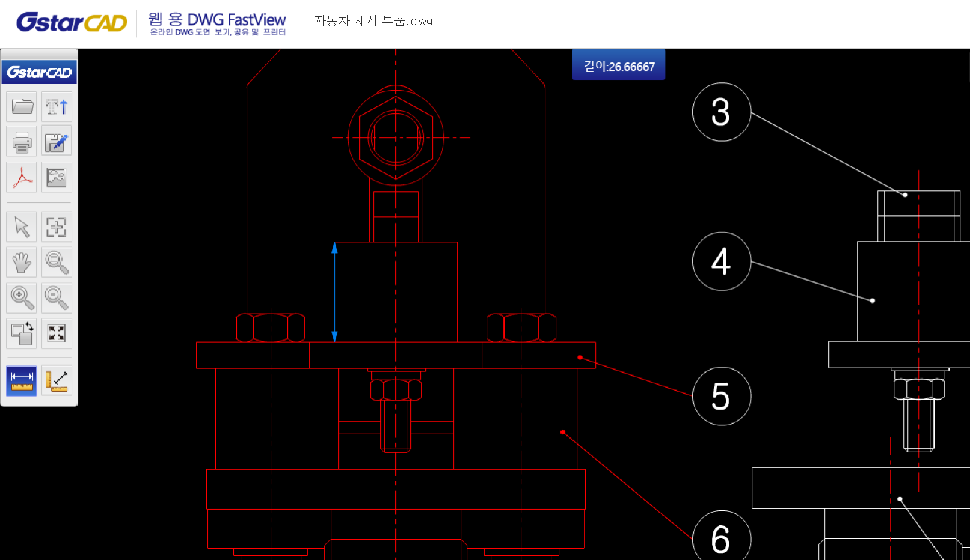Click the GstarCAD logo in header
This screenshot has height=560, width=970.
tap(72, 22)
